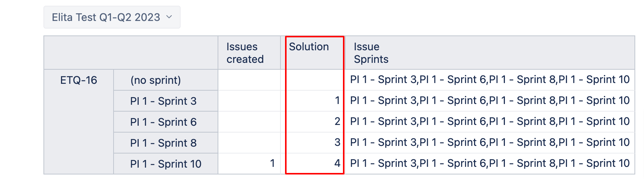Click Issues created value 1 for Sprint 10
The width and height of the screenshot is (644, 192).
(x=272, y=164)
